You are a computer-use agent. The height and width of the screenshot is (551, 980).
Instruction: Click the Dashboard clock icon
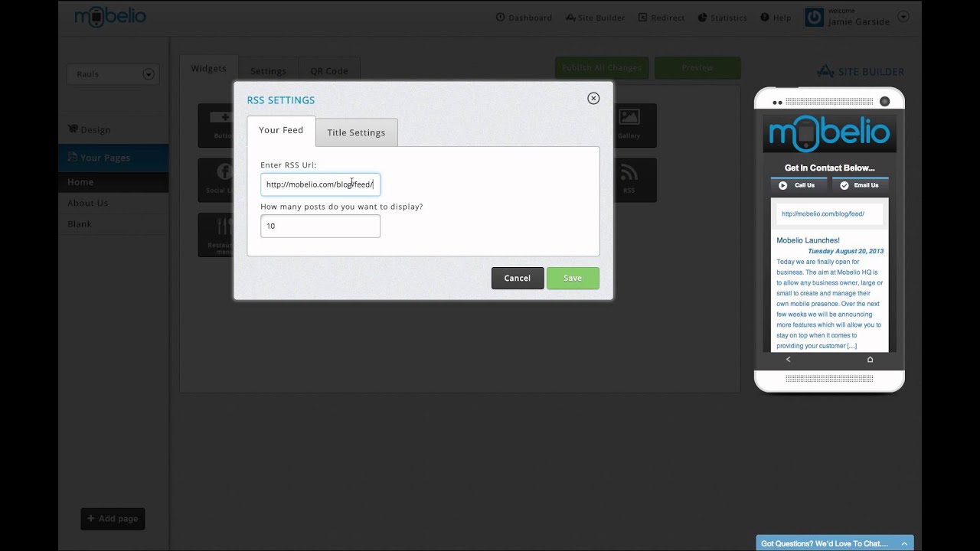(501, 18)
